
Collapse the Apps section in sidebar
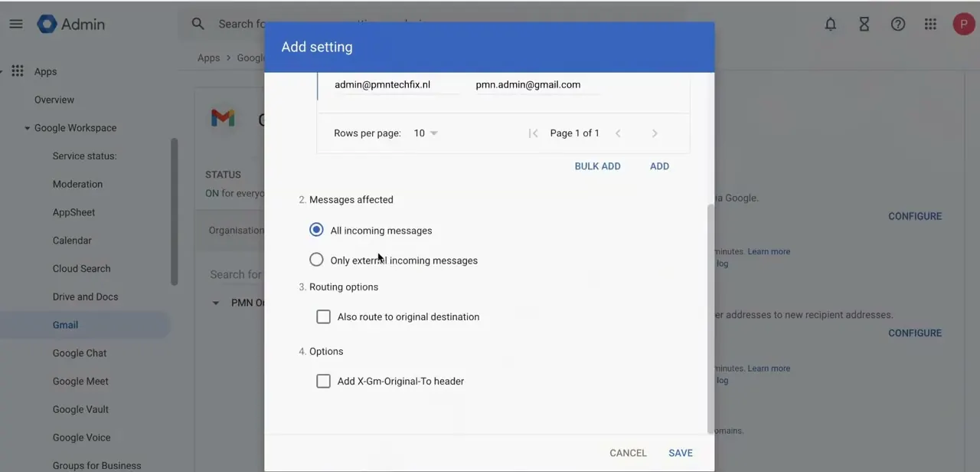pyautogui.click(x=2, y=71)
